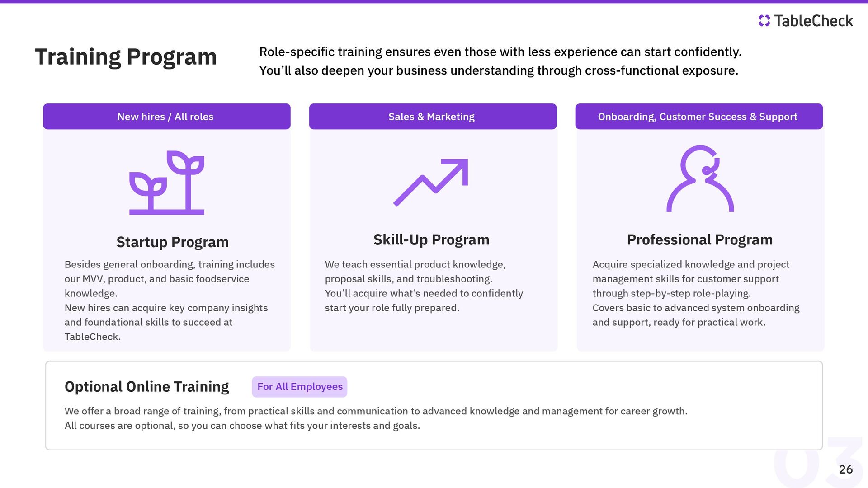Select Onboarding, Customer Success & Support header

(699, 117)
